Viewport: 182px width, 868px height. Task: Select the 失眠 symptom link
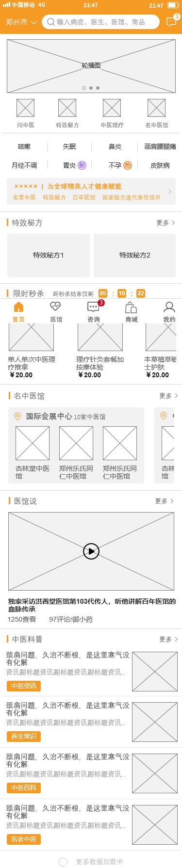(69, 146)
